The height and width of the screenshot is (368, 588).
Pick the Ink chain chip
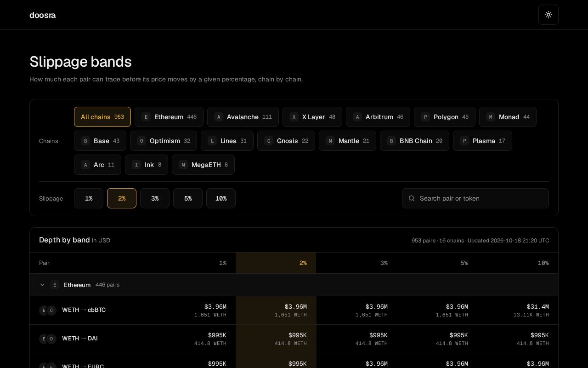(147, 165)
